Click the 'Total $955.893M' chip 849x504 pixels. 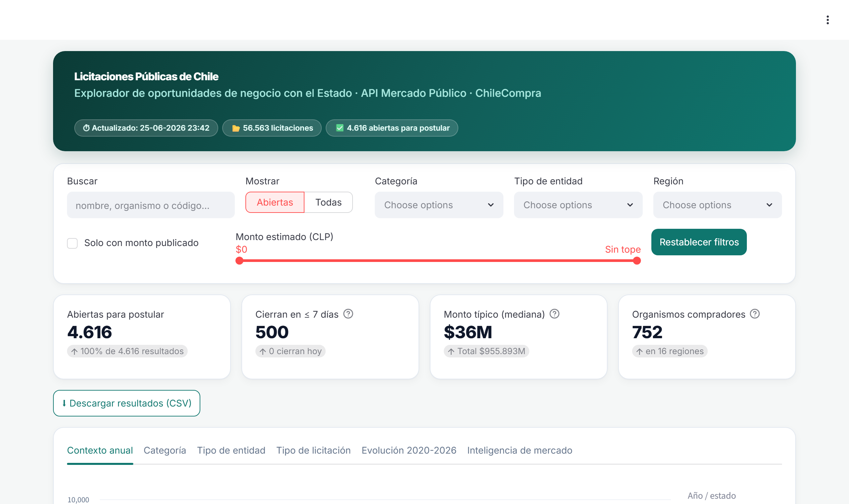pyautogui.click(x=486, y=351)
